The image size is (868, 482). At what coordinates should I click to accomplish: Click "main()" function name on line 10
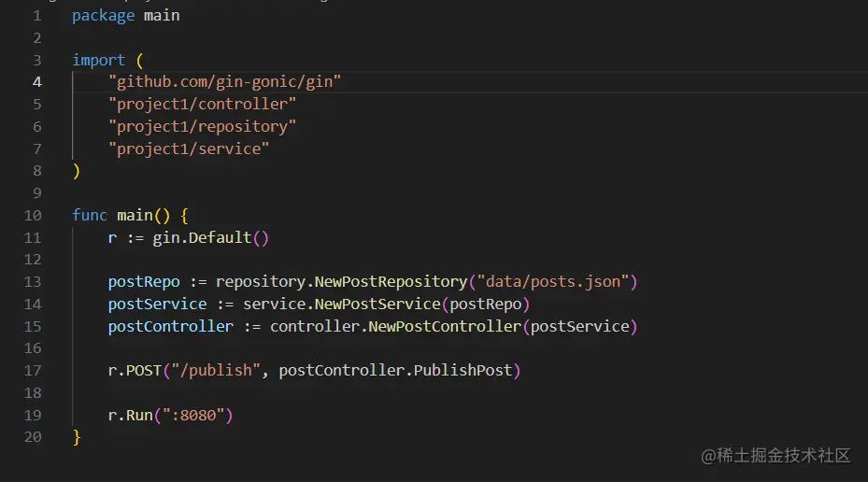(143, 215)
